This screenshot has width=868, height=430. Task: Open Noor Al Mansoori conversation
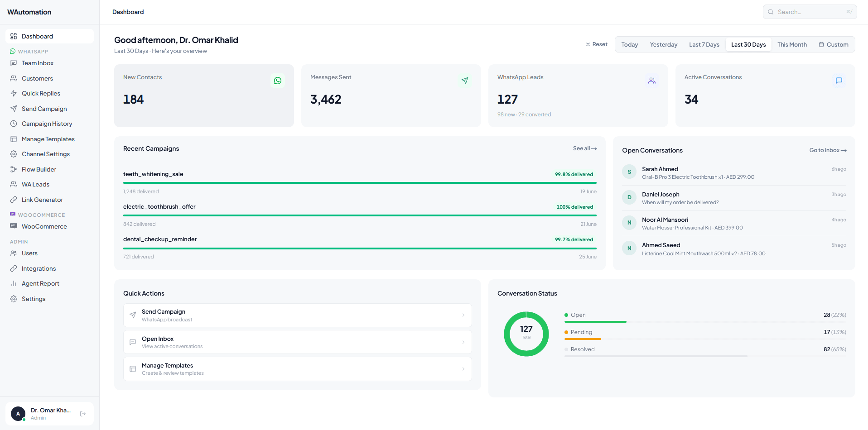(734, 223)
